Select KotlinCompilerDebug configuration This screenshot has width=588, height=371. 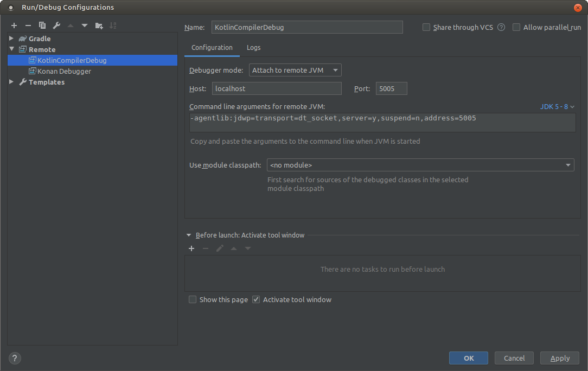coord(92,60)
